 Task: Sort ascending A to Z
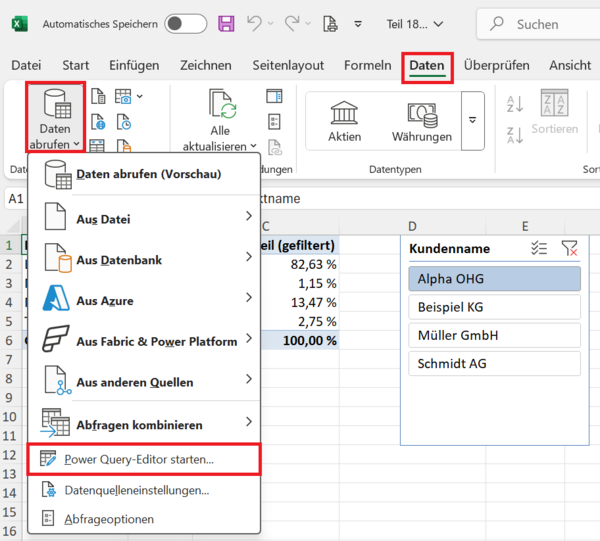point(515,104)
